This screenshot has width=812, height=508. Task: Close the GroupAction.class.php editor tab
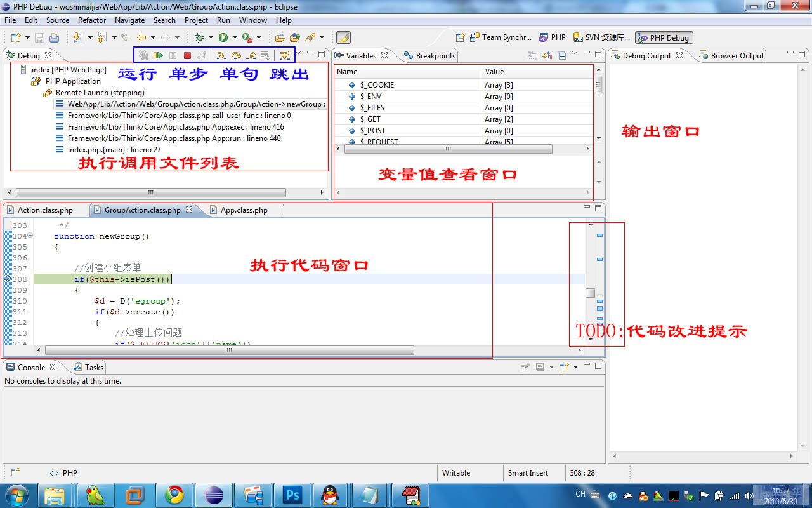pos(189,210)
